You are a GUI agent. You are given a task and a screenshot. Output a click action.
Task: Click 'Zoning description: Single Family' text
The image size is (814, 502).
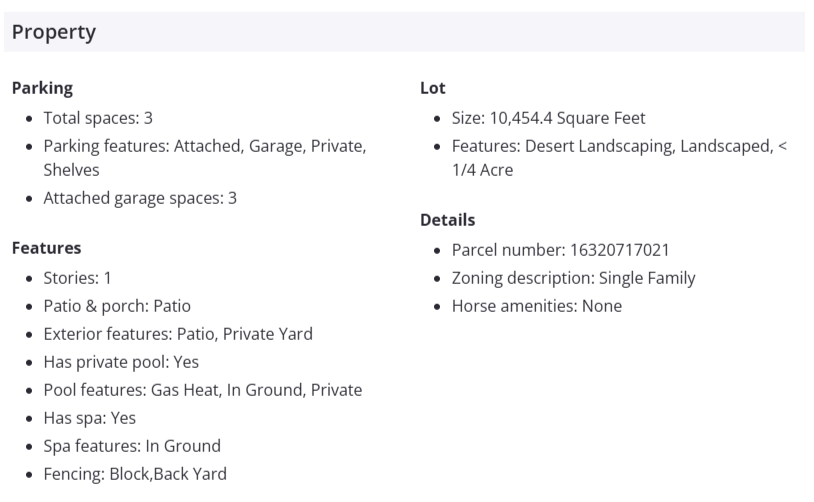pyautogui.click(x=573, y=277)
